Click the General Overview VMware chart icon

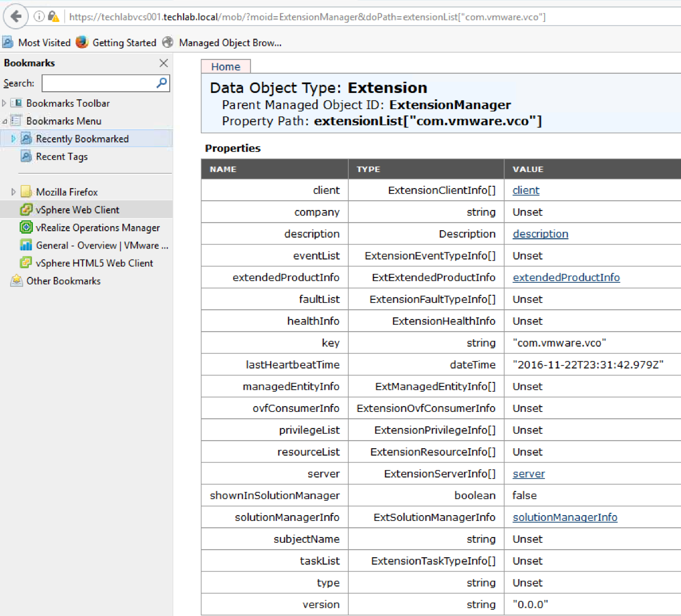pos(26,245)
